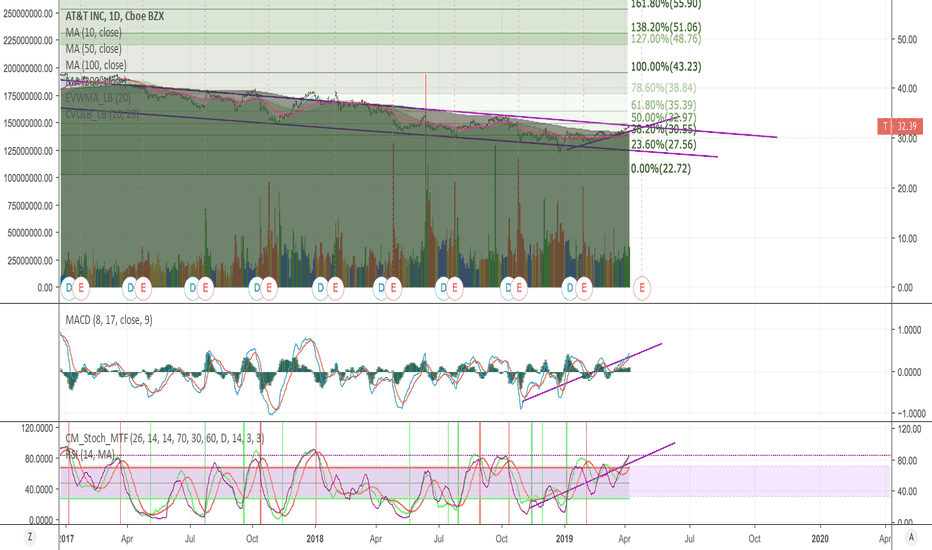The width and height of the screenshot is (932, 550).
Task: Select the 138.20%(51.06) Fibonacci label
Action: pyautogui.click(x=666, y=27)
